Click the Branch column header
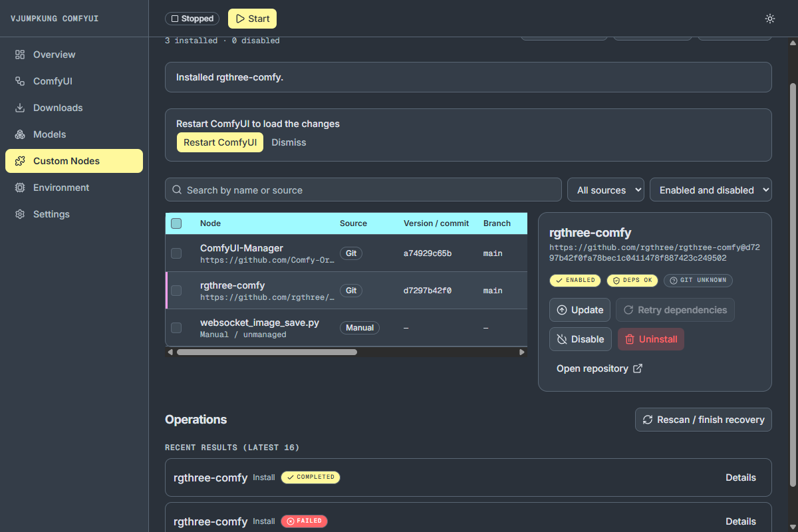 pos(497,223)
